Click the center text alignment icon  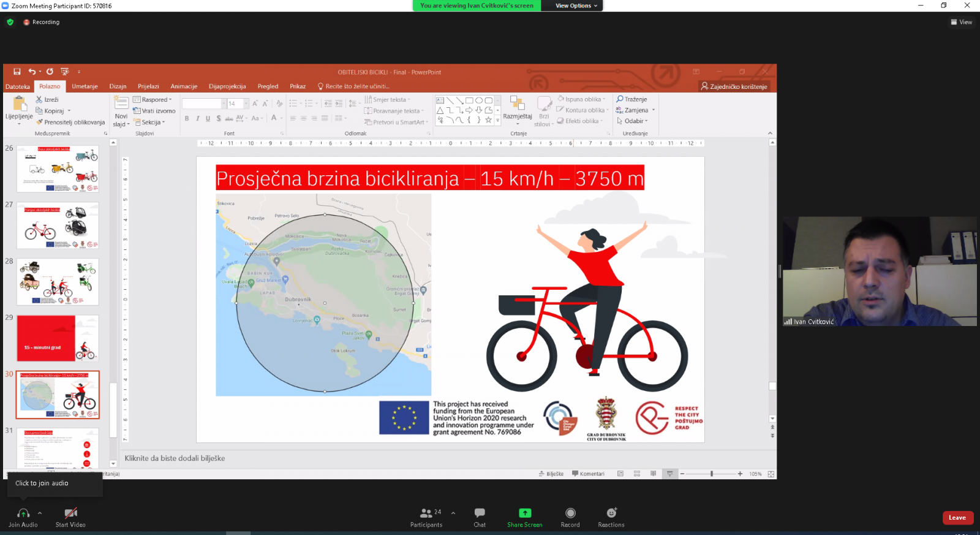304,118
